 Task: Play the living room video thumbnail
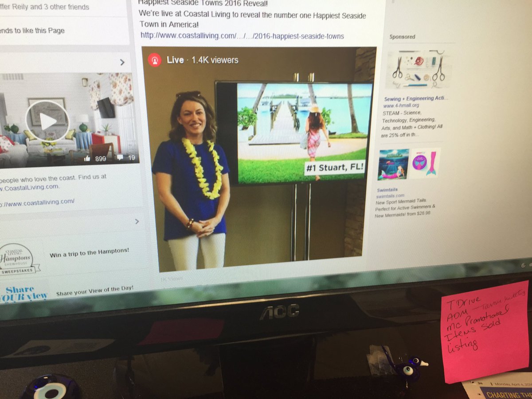point(47,121)
